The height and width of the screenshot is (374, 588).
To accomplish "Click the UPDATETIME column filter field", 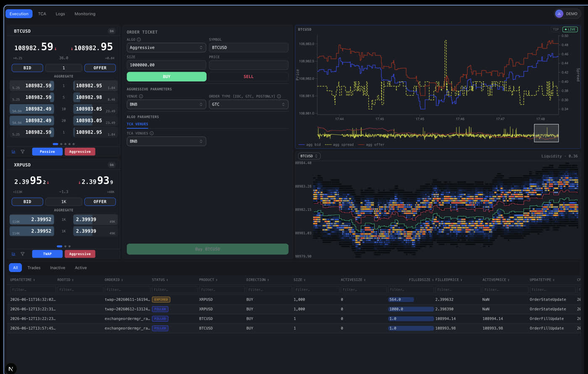I will (33, 290).
